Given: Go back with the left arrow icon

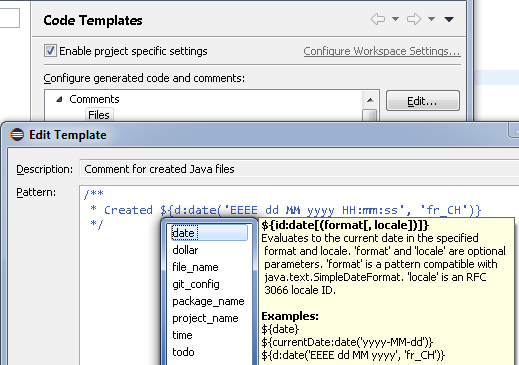Looking at the screenshot, I should [x=378, y=19].
